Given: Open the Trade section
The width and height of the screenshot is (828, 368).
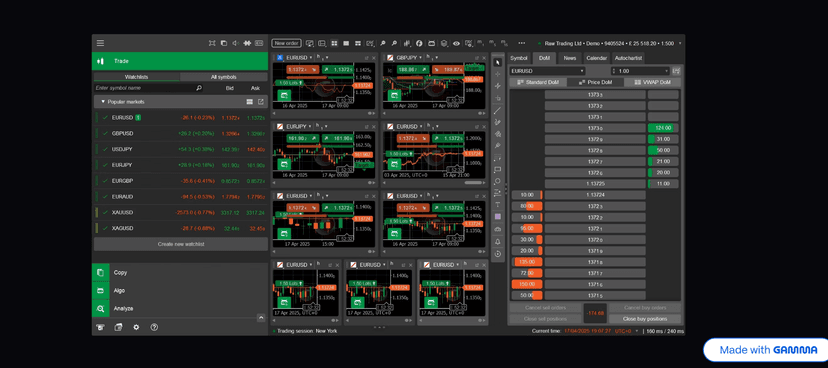Looking at the screenshot, I should click(180, 61).
